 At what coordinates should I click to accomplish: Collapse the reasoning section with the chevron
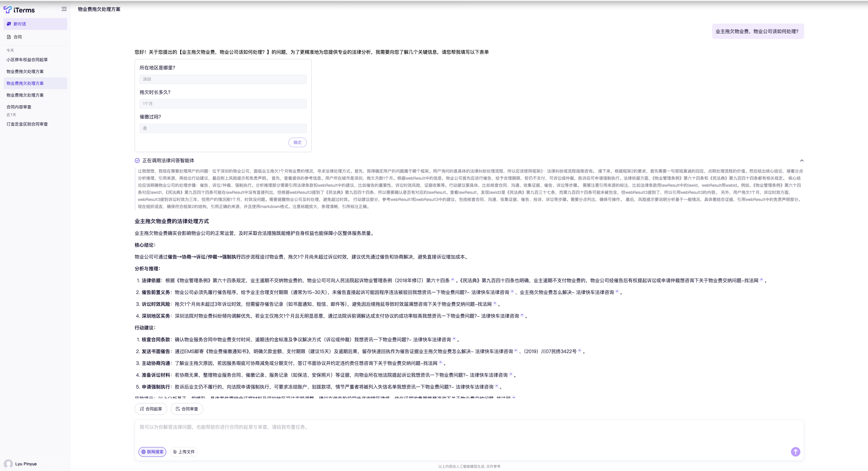[802, 160]
